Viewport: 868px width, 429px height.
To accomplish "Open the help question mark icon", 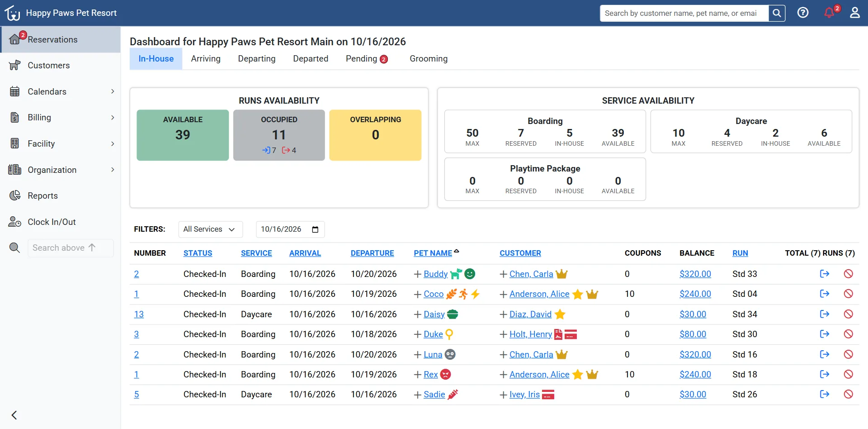I will click(803, 13).
